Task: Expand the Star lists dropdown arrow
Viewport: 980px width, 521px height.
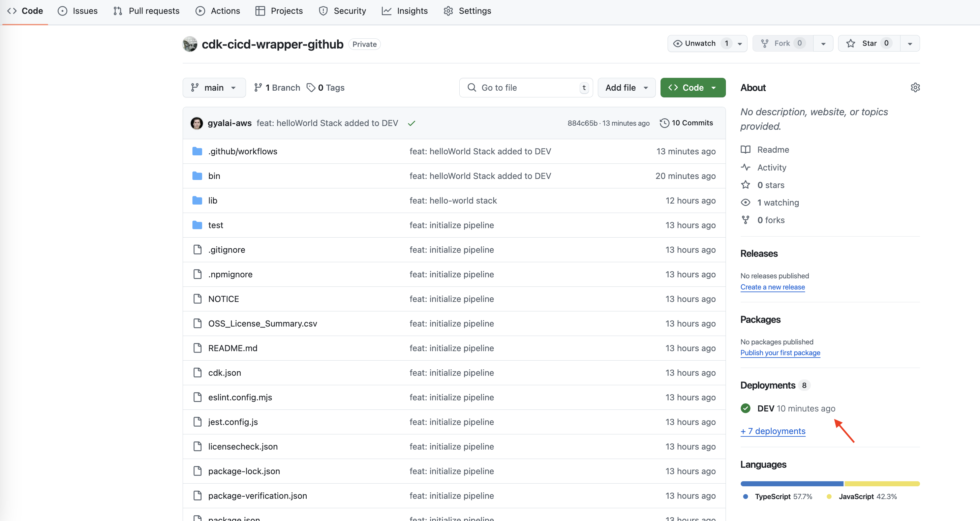Action: [910, 44]
